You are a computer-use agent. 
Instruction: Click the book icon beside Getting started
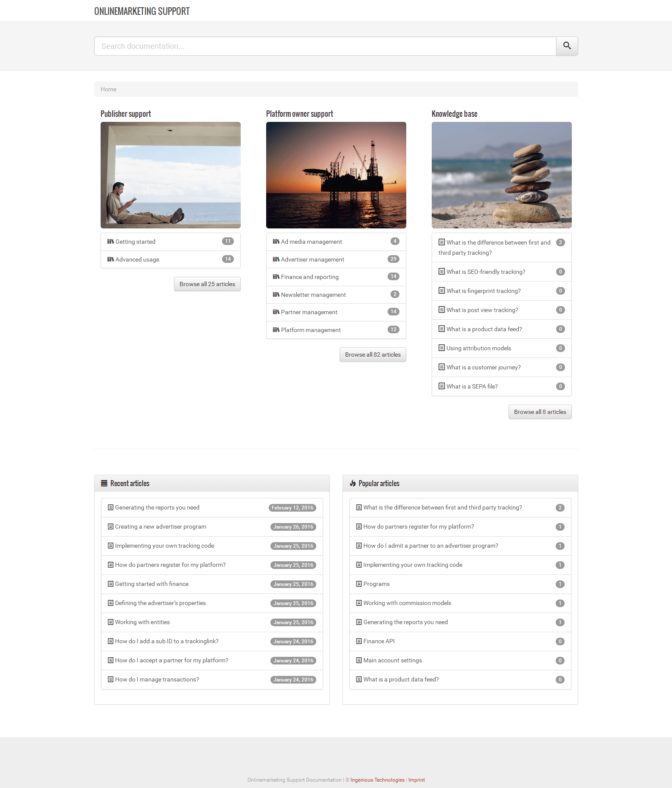click(110, 242)
